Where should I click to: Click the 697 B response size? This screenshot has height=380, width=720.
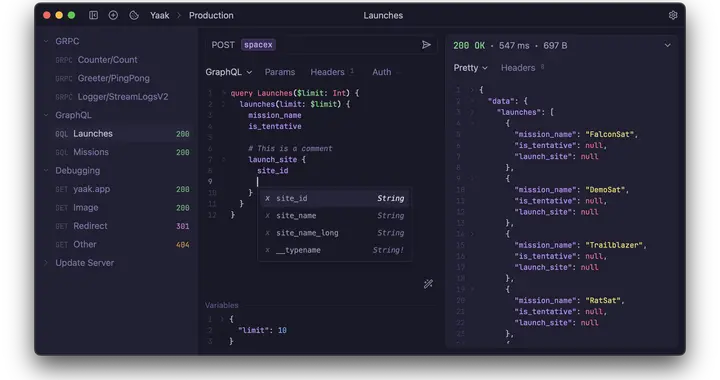555,45
